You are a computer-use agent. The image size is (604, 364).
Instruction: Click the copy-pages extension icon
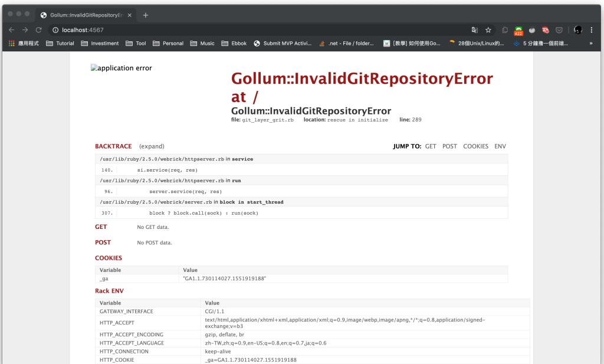click(505, 30)
